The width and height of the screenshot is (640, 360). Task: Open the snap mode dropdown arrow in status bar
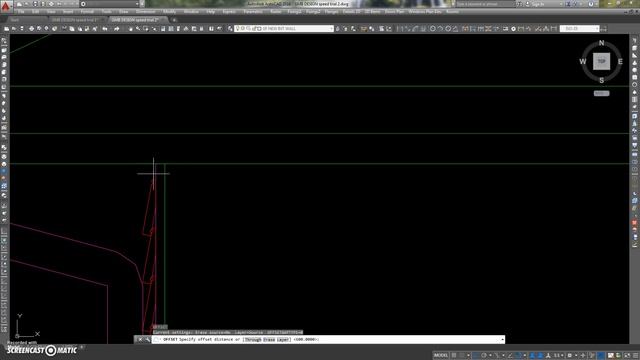[x=468, y=356]
